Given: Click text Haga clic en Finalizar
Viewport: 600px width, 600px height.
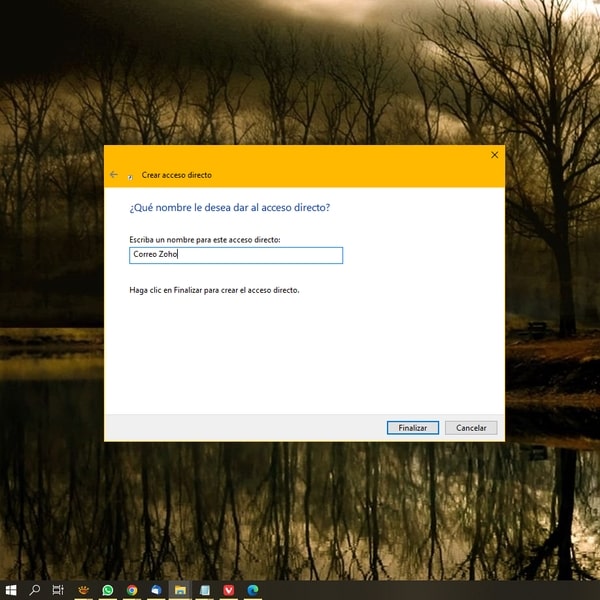Looking at the screenshot, I should 214,290.
